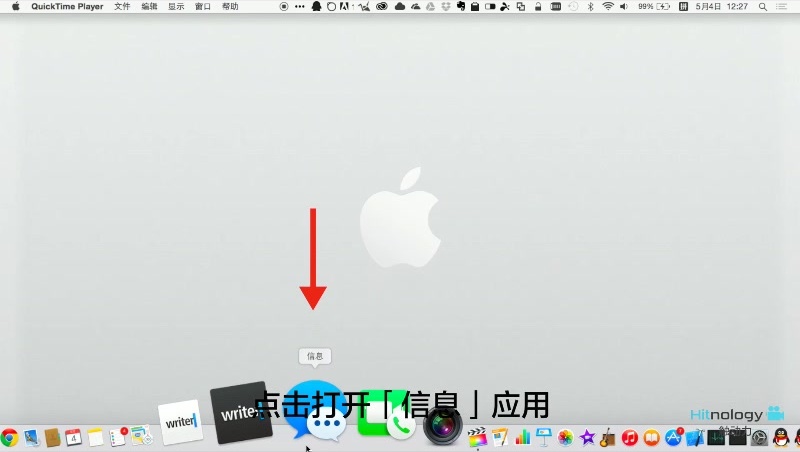
Task: Open the Photos app in Dock
Action: (566, 438)
